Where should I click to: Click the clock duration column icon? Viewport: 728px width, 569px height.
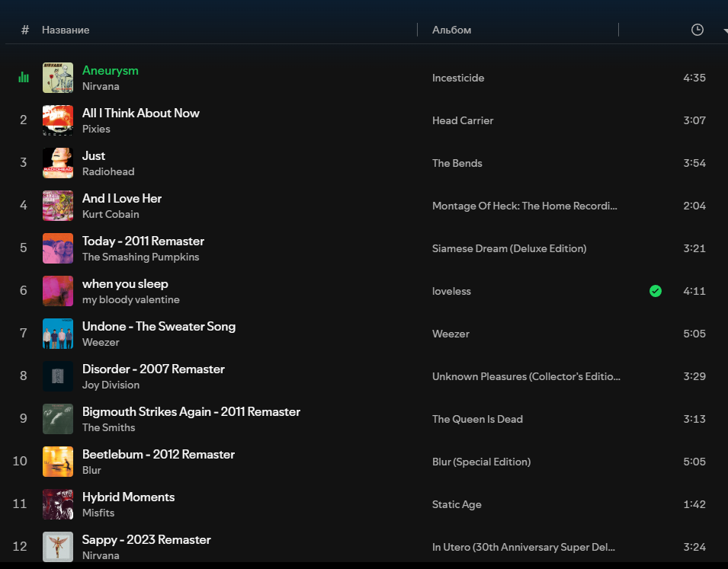(x=697, y=30)
